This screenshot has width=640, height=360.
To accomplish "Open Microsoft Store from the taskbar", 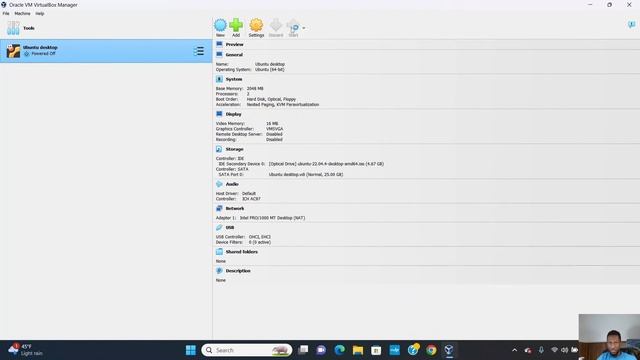I will point(376,350).
